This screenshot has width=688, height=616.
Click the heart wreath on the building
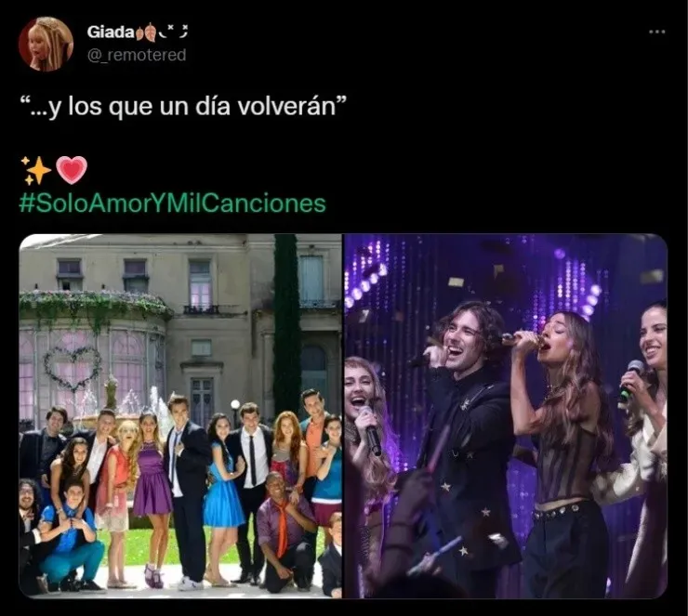pyautogui.click(x=73, y=368)
